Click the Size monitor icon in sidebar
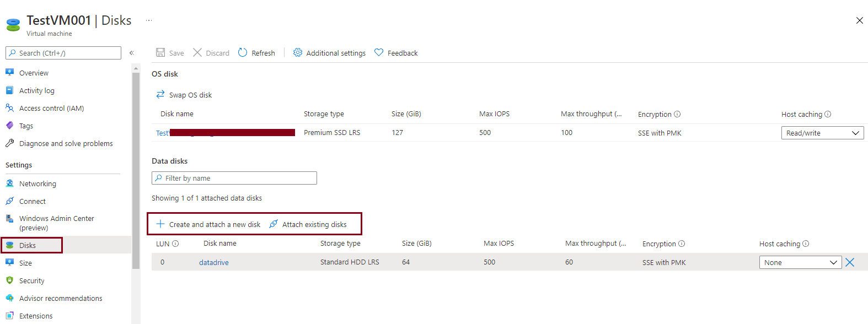Viewport: 868px width, 324px height. [9, 262]
